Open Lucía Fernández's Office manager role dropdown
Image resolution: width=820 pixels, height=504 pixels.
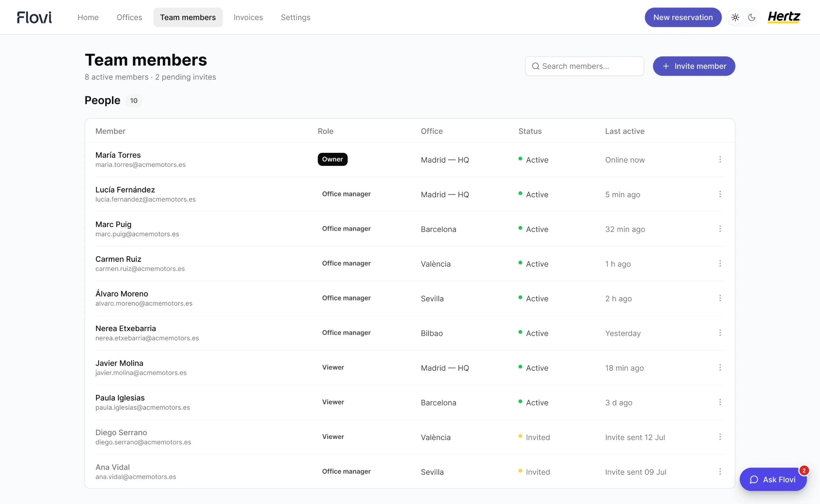[x=346, y=194]
